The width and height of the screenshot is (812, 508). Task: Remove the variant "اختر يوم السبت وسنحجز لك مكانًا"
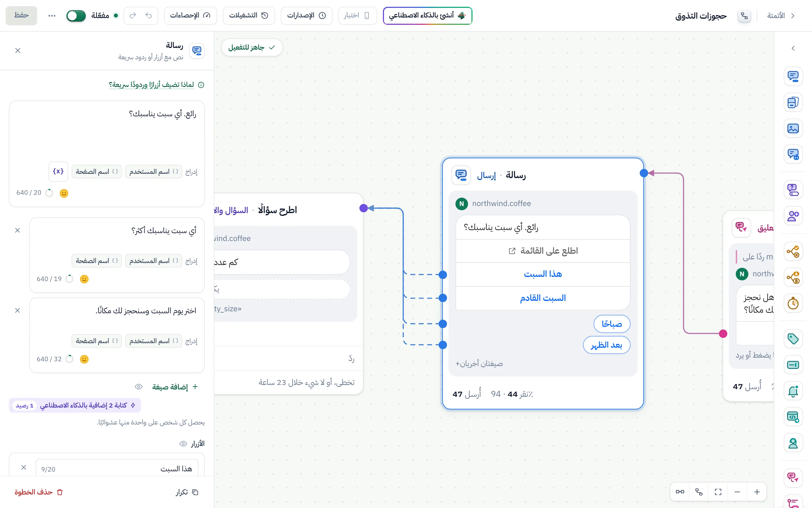(x=17, y=310)
